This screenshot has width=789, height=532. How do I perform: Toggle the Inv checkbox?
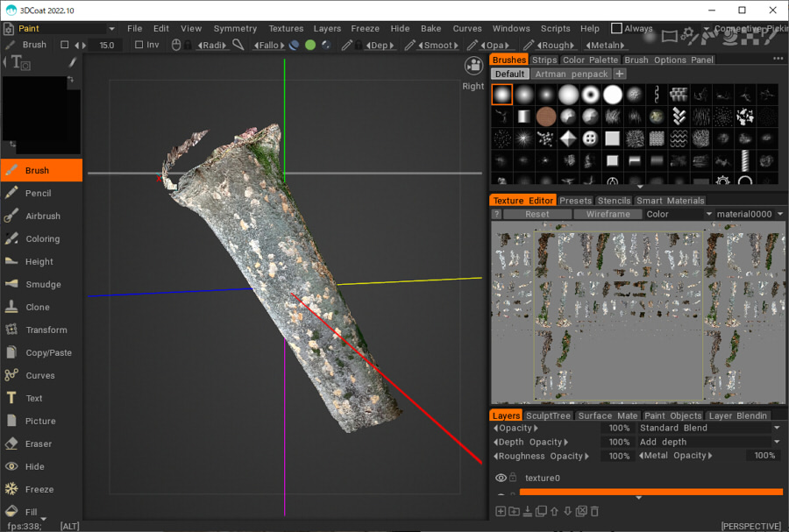(x=139, y=45)
